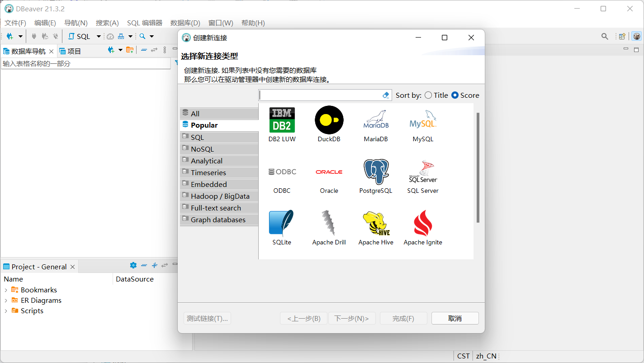Switch to the 项目 tab
The image size is (644, 363).
coord(70,51)
